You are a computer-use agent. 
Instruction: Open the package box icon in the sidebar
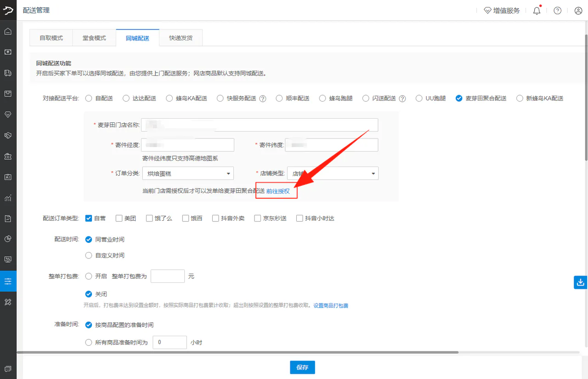(8, 94)
